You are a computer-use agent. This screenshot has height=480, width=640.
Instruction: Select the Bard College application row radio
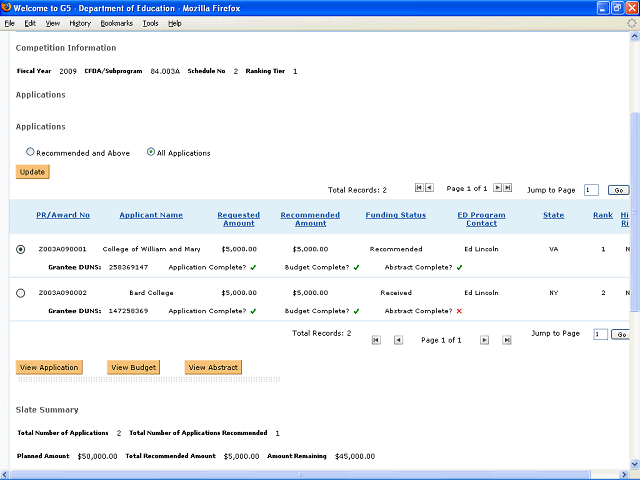(x=21, y=293)
